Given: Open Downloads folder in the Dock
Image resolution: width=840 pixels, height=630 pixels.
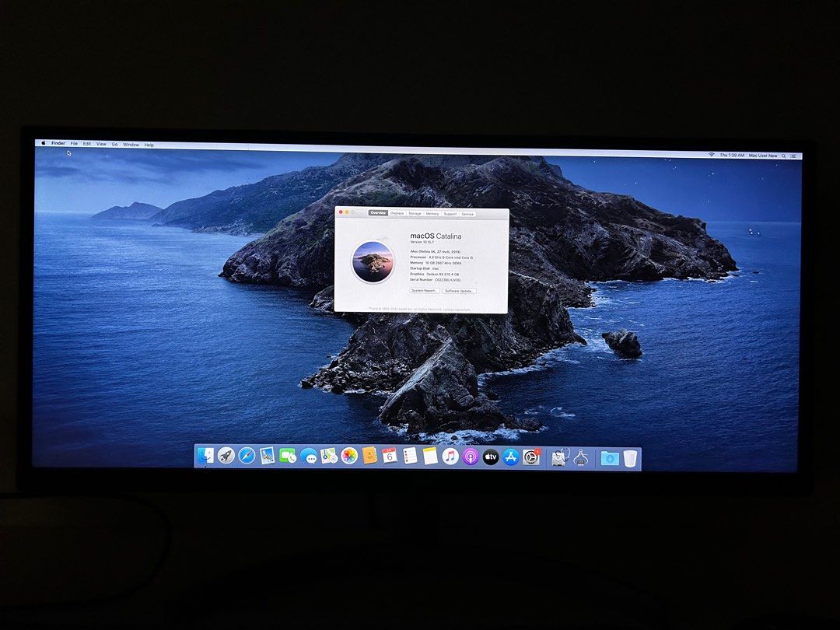Looking at the screenshot, I should click(610, 459).
